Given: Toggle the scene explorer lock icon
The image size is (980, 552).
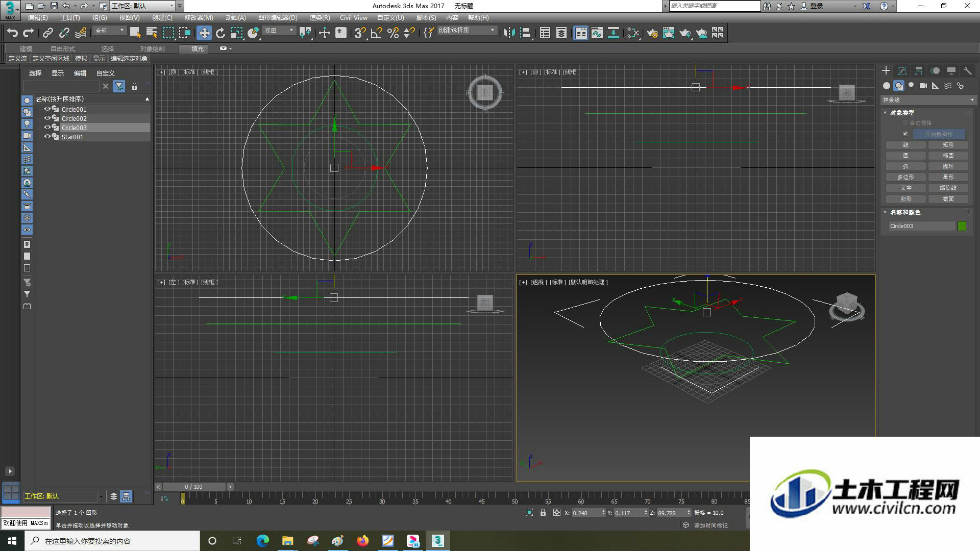Looking at the screenshot, I should (134, 87).
